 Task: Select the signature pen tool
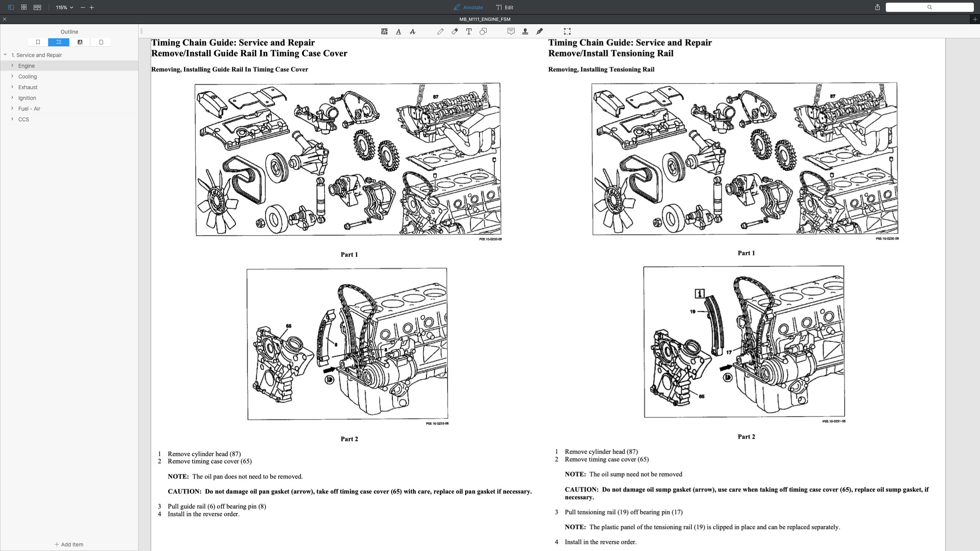click(x=539, y=31)
